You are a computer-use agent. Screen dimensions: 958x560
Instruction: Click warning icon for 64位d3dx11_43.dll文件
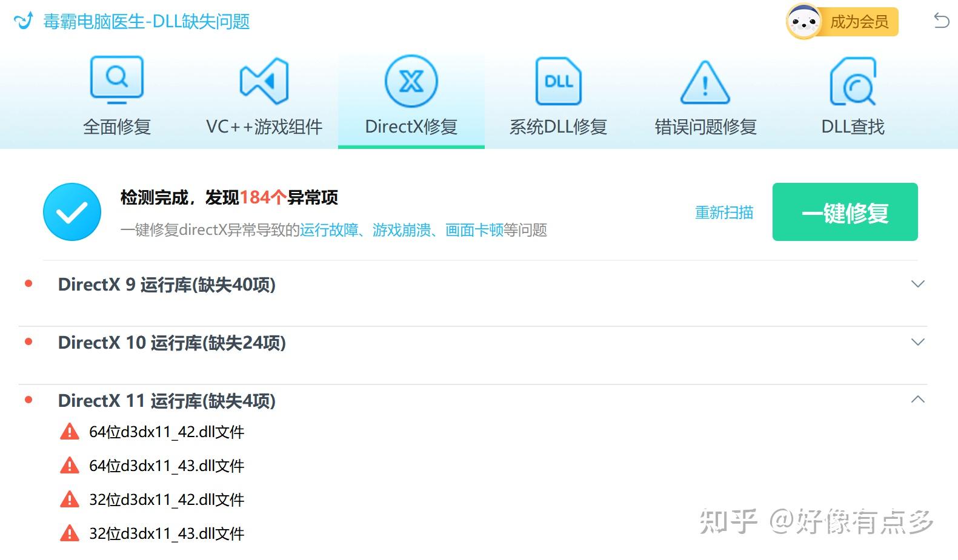click(70, 466)
